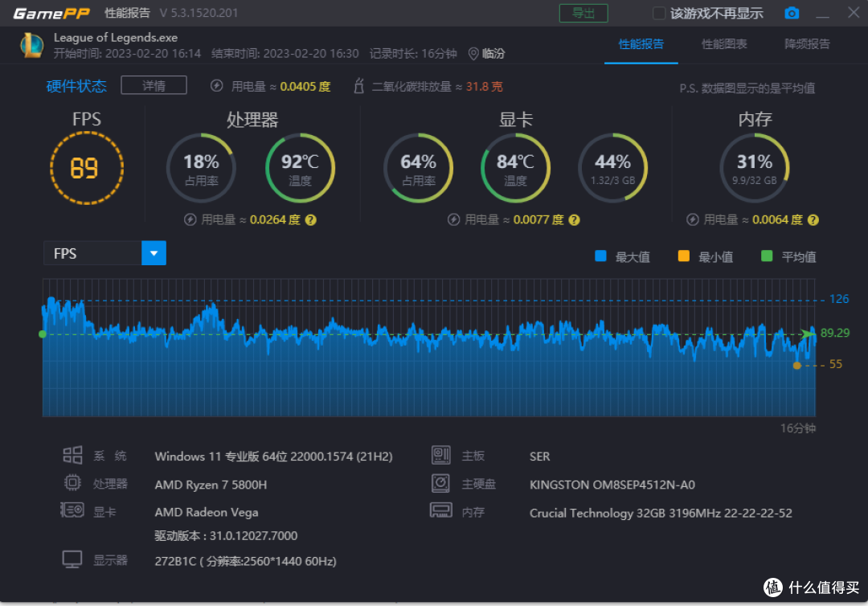Image resolution: width=868 pixels, height=606 pixels.
Task: Click the memory 31% 9.9/32 GB gauge
Action: tap(755, 168)
